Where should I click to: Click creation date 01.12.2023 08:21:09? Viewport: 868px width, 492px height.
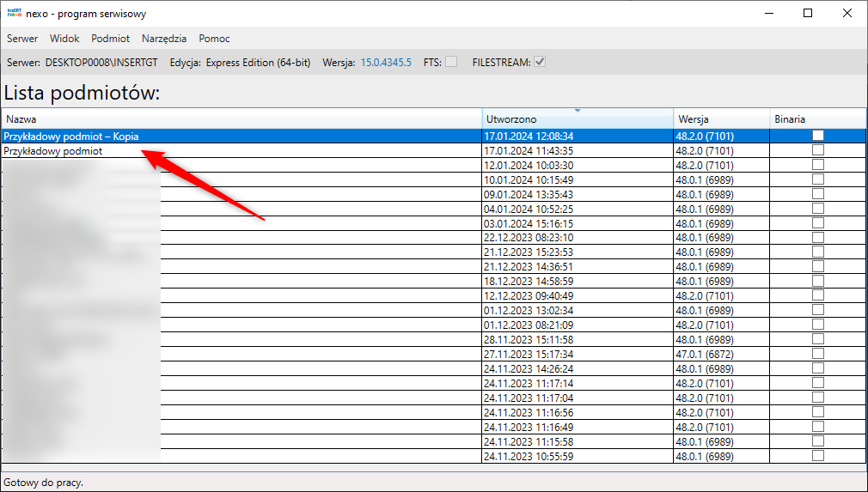click(x=529, y=325)
